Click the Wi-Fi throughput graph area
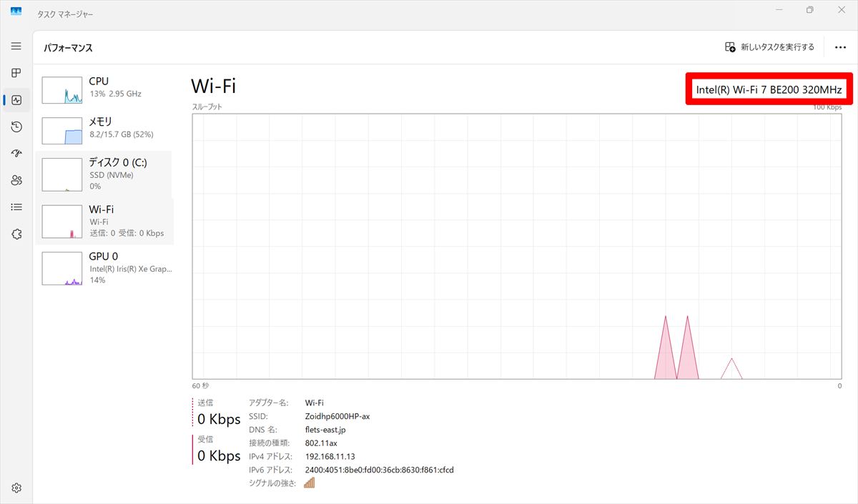Image resolution: width=858 pixels, height=504 pixels. tap(516, 245)
